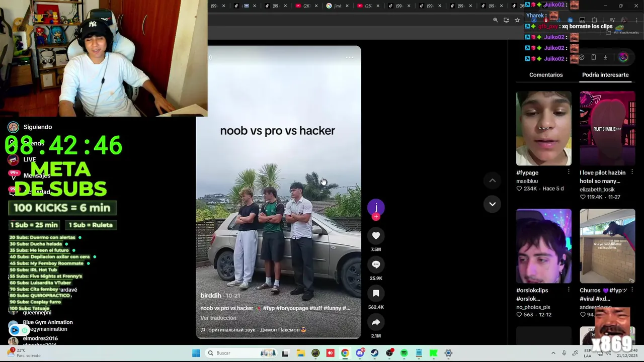Screen dimensions: 644x362
Task: Switch to the Comentarios tab
Action: (x=546, y=75)
